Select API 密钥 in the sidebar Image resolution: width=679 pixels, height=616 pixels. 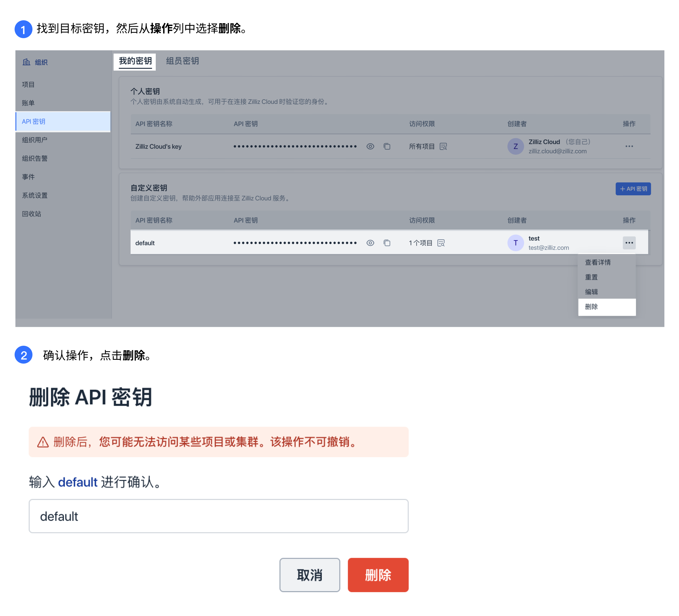point(63,121)
